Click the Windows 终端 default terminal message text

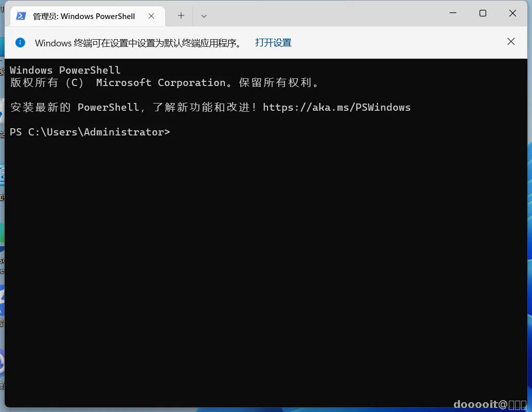(x=139, y=43)
